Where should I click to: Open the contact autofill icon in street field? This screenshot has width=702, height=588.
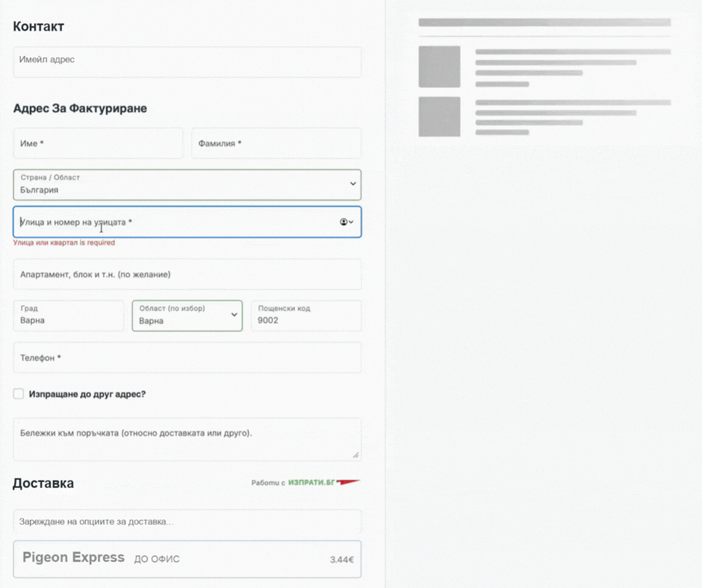tap(347, 222)
